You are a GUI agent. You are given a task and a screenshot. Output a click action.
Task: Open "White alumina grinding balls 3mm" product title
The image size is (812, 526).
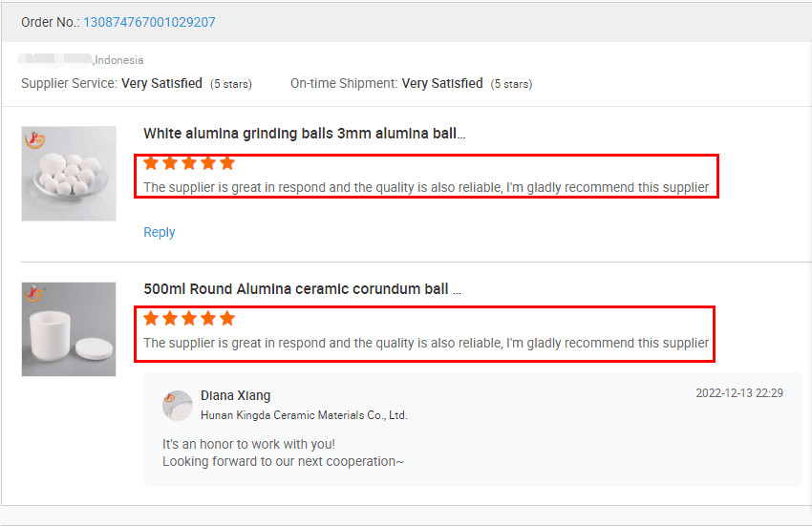(x=304, y=134)
